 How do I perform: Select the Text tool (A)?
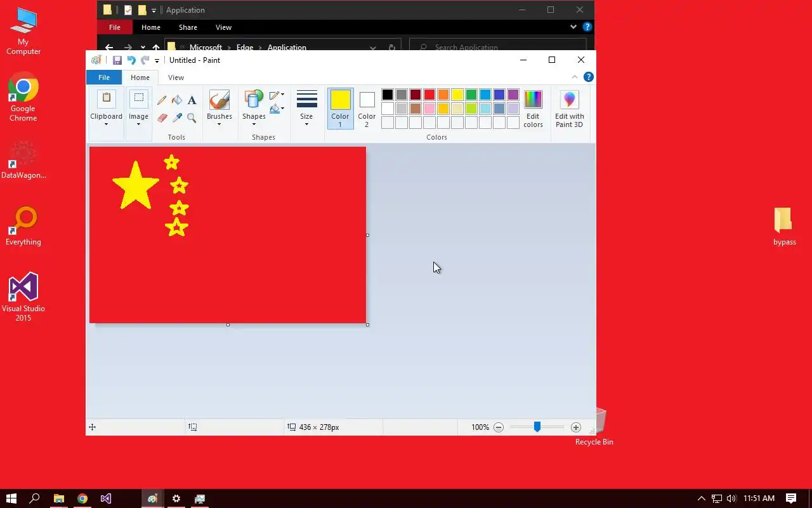(x=192, y=100)
